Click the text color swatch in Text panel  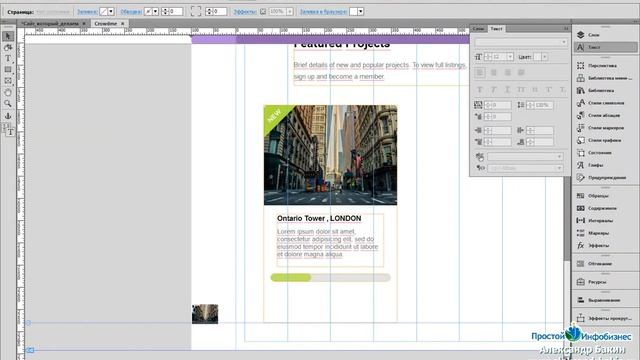click(537, 57)
